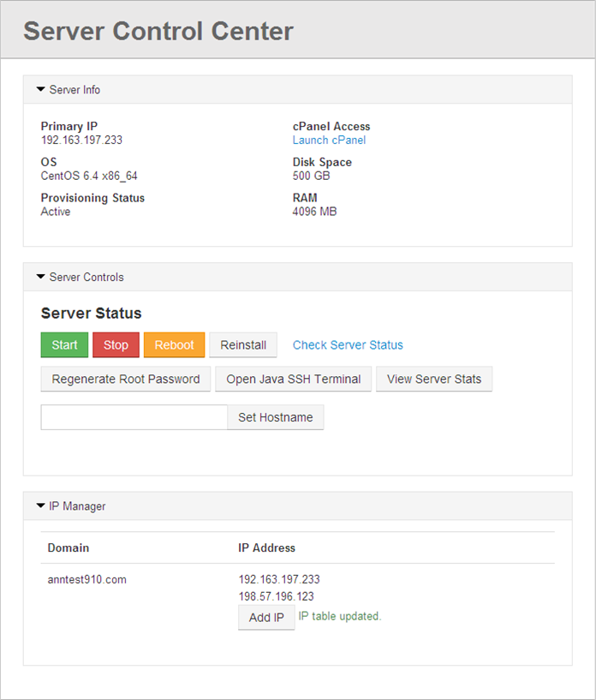Click the green Start button
This screenshot has width=596, height=700.
pyautogui.click(x=64, y=344)
